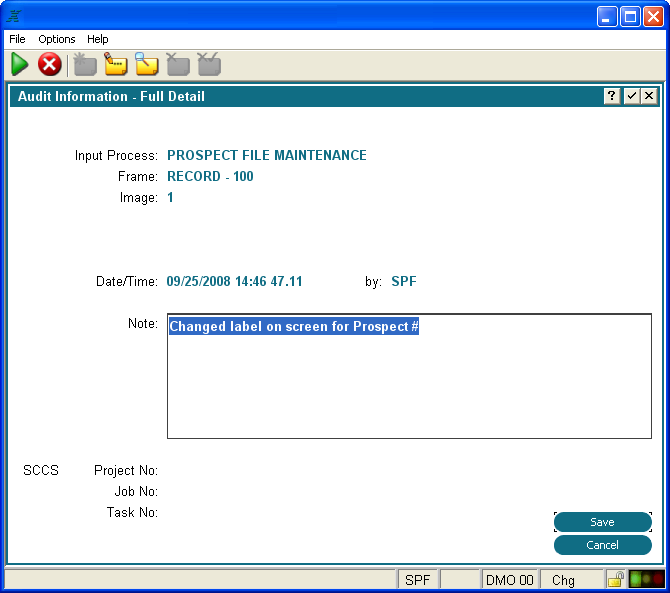Click the grayed-out new record folder icon
Viewport: 670px width, 593px height.
coord(85,65)
